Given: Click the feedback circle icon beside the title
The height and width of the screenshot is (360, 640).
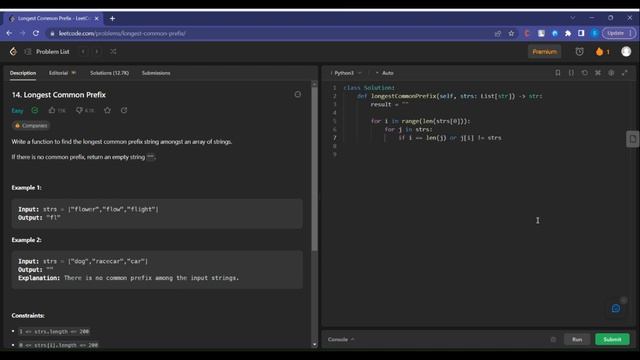Looking at the screenshot, I should point(298,94).
